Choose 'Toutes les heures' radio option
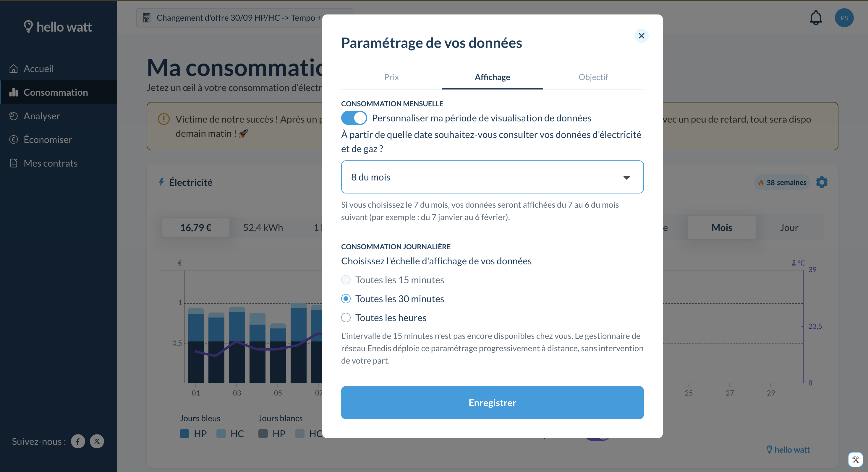The image size is (868, 472). point(346,318)
